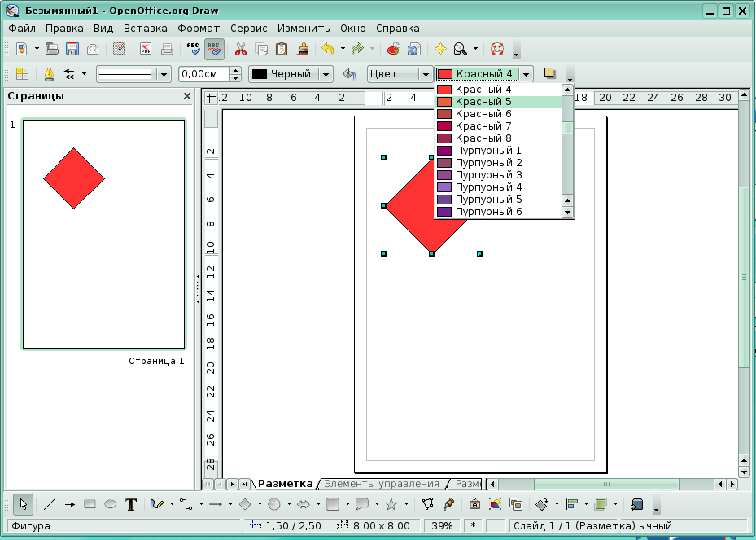
Task: Select the Line drawing tool
Action: (x=50, y=504)
